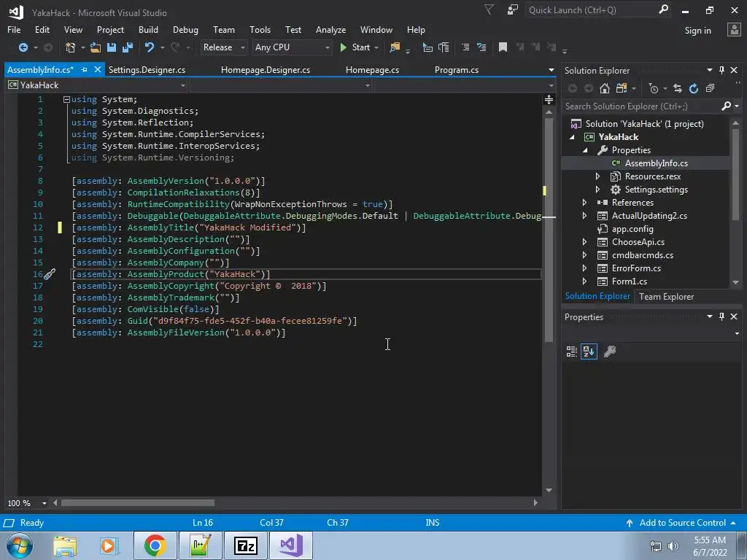The height and width of the screenshot is (560, 747).
Task: Click the Alphabetical sort icon in Properties panel
Action: (589, 351)
